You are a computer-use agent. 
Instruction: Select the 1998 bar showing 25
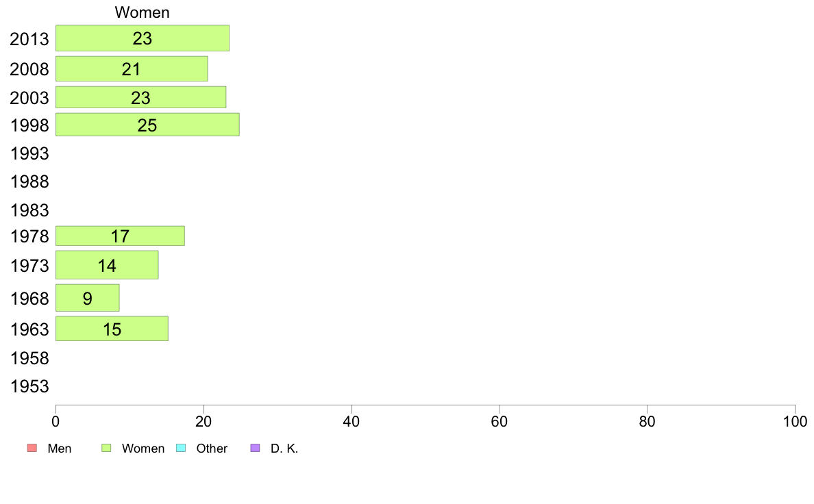click(147, 125)
